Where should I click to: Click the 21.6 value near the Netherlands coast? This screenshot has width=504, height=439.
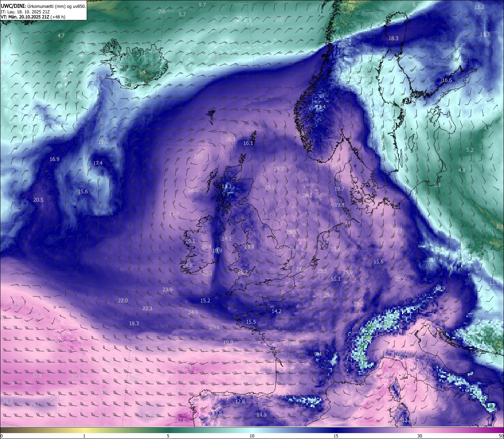point(294,248)
